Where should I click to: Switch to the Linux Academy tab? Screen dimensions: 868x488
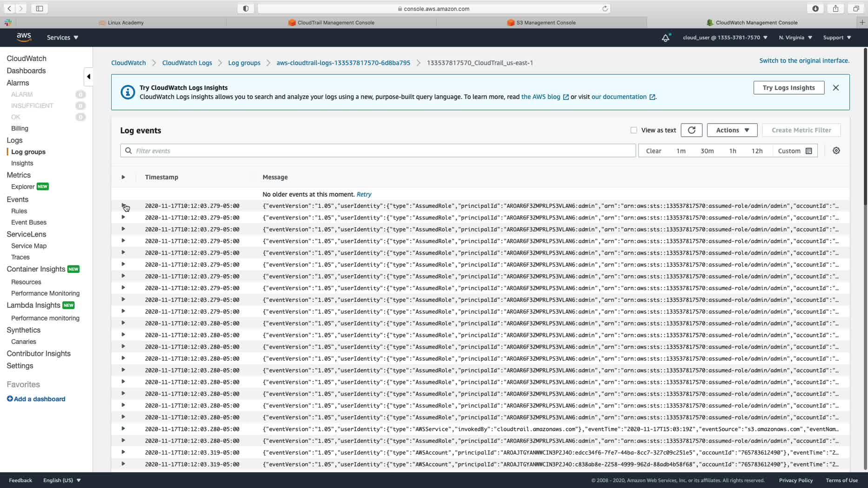click(121, 22)
